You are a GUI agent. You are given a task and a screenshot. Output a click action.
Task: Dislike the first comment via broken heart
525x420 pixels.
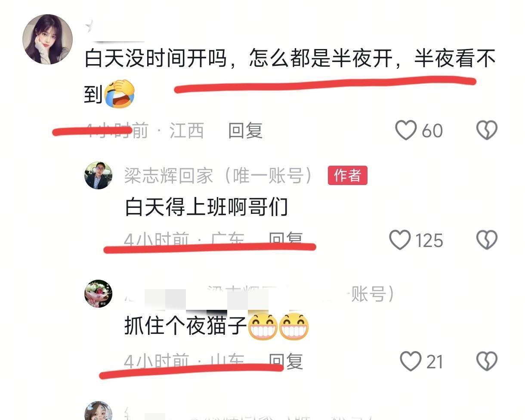pyautogui.click(x=487, y=130)
